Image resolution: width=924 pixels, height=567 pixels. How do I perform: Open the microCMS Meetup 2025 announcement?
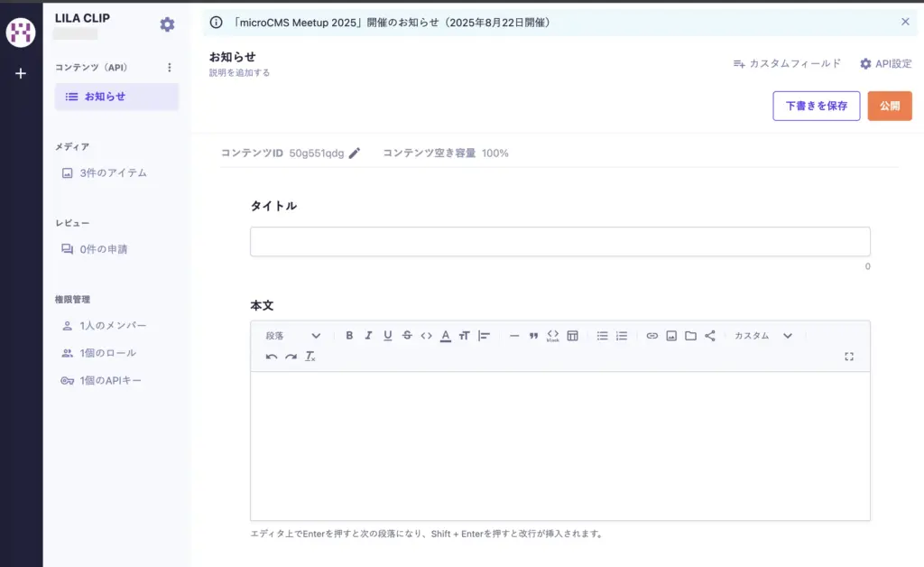pyautogui.click(x=392, y=23)
